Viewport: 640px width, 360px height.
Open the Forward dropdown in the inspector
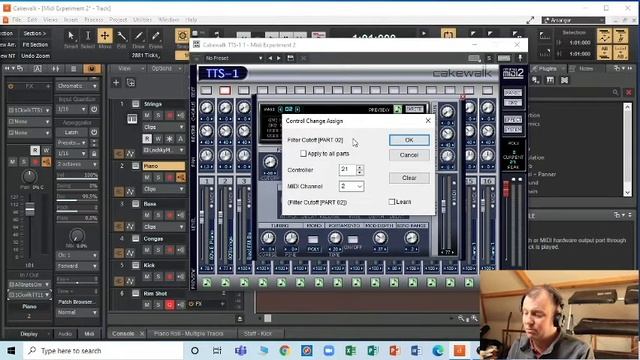(77, 266)
